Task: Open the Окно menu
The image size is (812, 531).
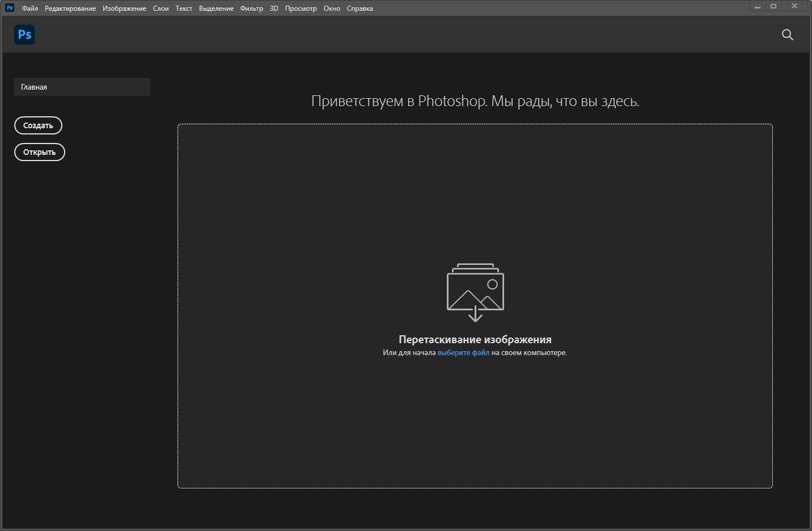Action: coord(332,9)
